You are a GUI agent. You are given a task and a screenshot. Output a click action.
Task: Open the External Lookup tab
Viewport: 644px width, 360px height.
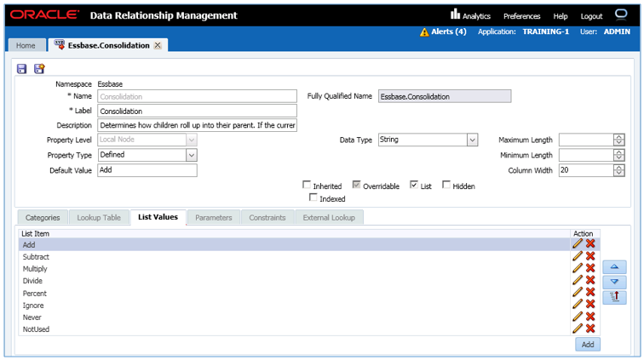[329, 218]
